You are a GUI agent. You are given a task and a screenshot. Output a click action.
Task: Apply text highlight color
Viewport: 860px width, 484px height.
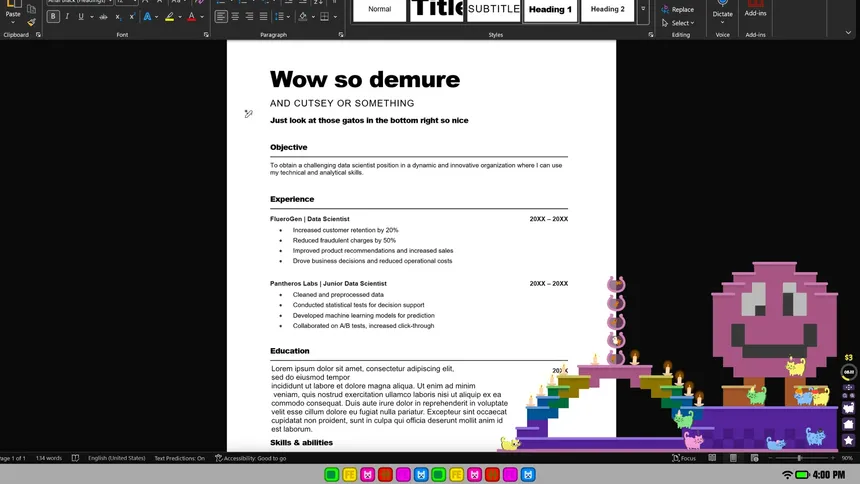coord(168,17)
